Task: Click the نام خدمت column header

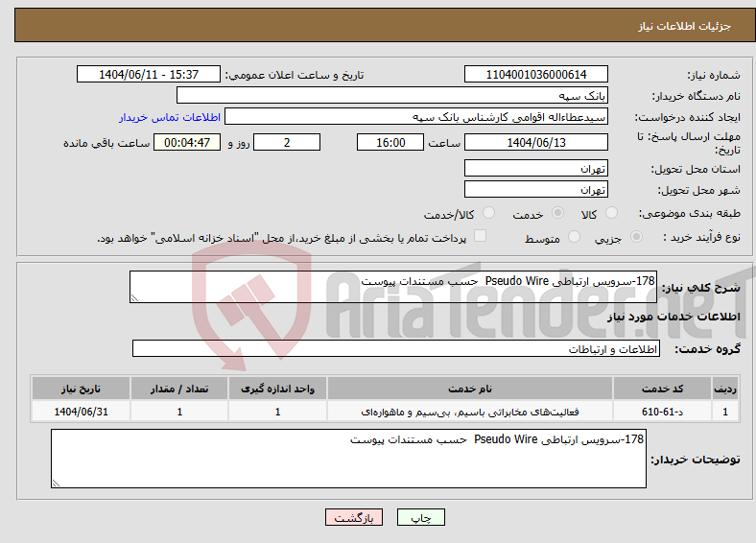Action: click(x=470, y=389)
